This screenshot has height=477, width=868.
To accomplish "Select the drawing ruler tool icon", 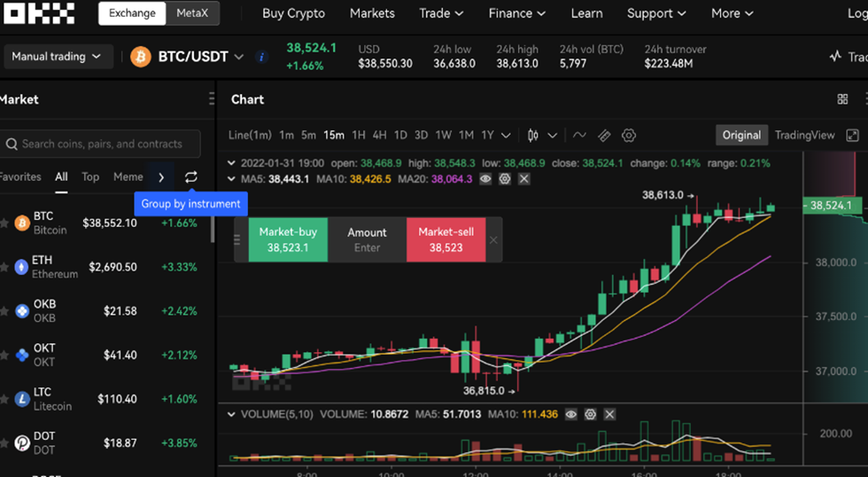I will [604, 135].
